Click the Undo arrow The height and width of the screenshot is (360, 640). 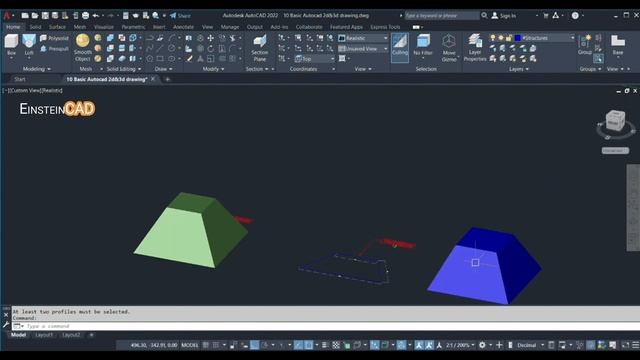coord(96,16)
